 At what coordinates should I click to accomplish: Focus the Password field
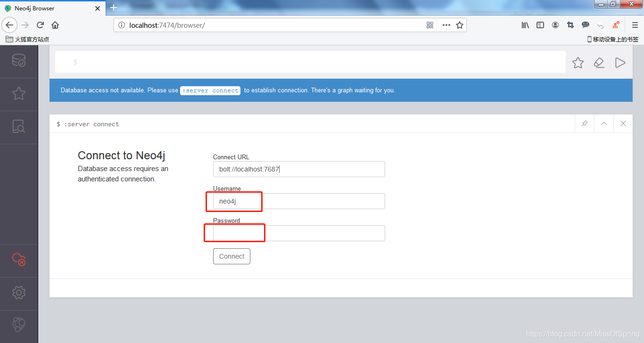tap(299, 233)
